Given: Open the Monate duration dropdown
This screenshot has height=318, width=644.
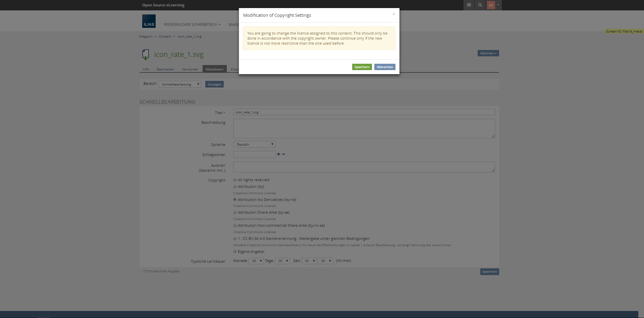Looking at the screenshot, I should [x=256, y=261].
